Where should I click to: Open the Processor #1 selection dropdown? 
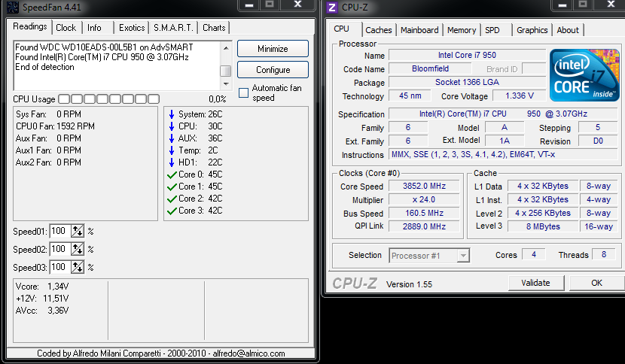(463, 255)
